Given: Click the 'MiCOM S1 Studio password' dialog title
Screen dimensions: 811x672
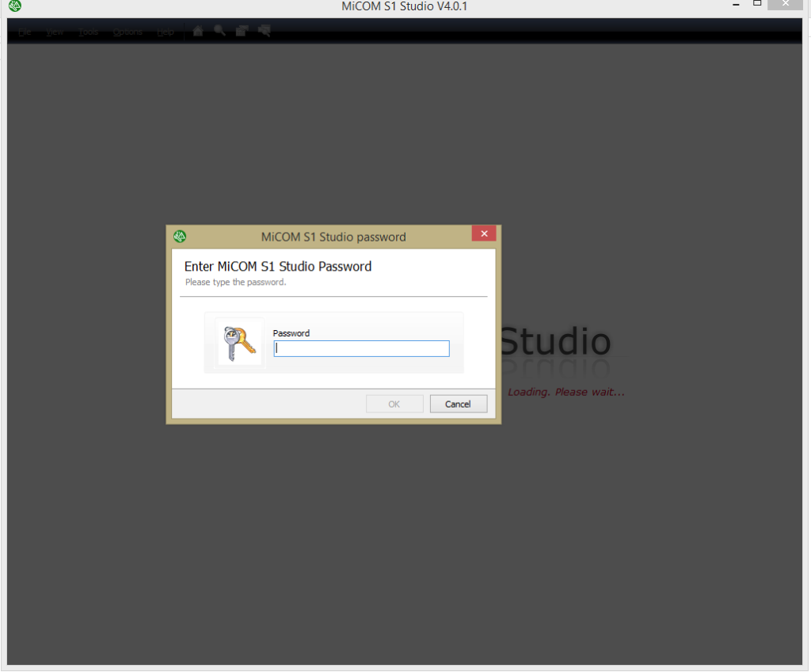Looking at the screenshot, I should [333, 237].
